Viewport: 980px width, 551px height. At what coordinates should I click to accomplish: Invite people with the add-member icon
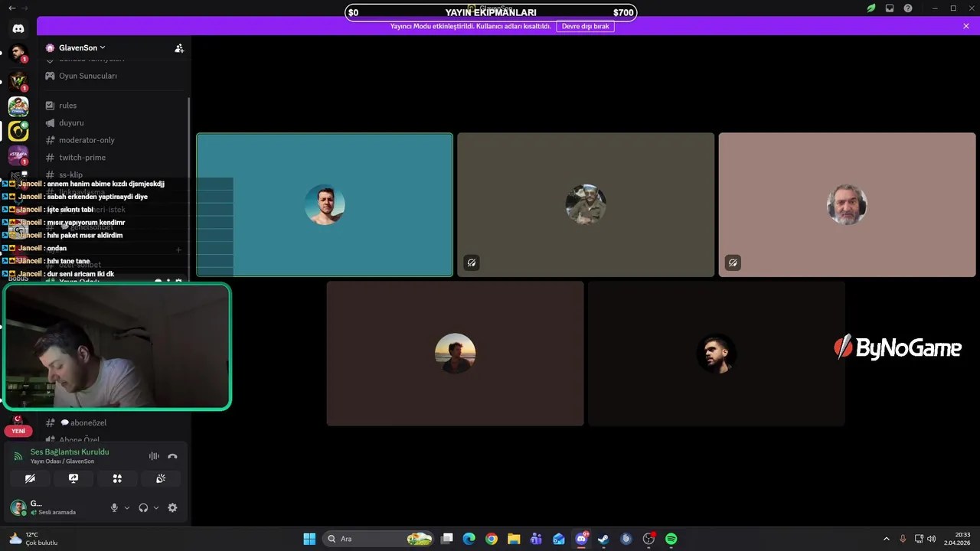click(x=179, y=48)
